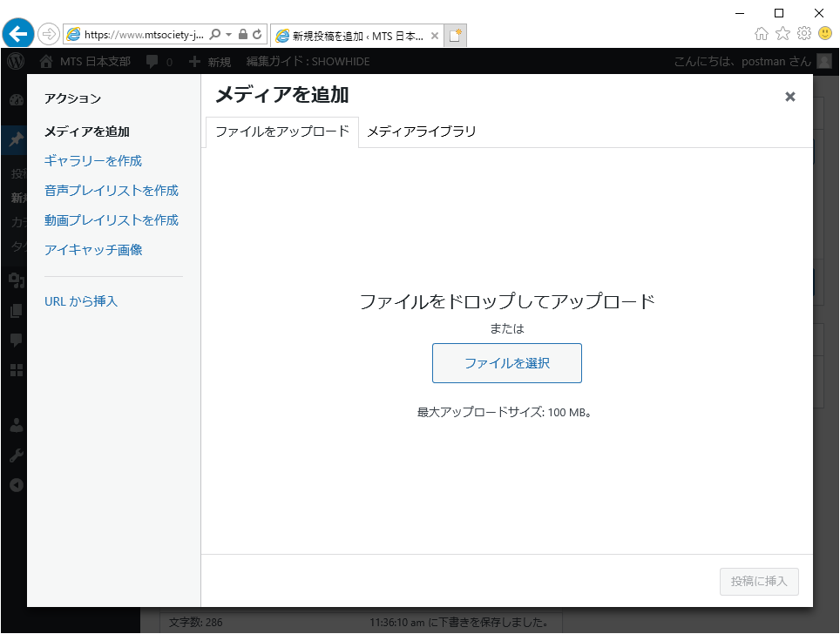Click the browser Back arrow button
840x634 pixels.
pyautogui.click(x=18, y=34)
